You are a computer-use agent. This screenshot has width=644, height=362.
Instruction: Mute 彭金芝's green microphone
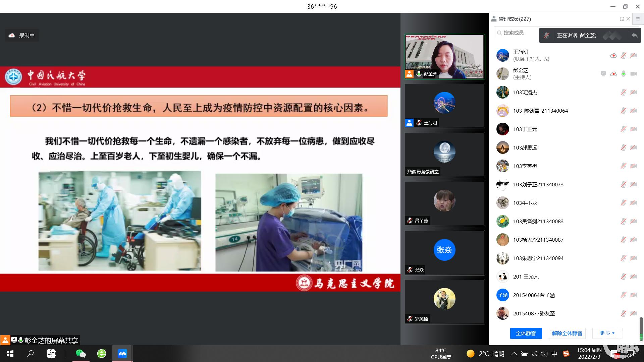click(x=623, y=74)
